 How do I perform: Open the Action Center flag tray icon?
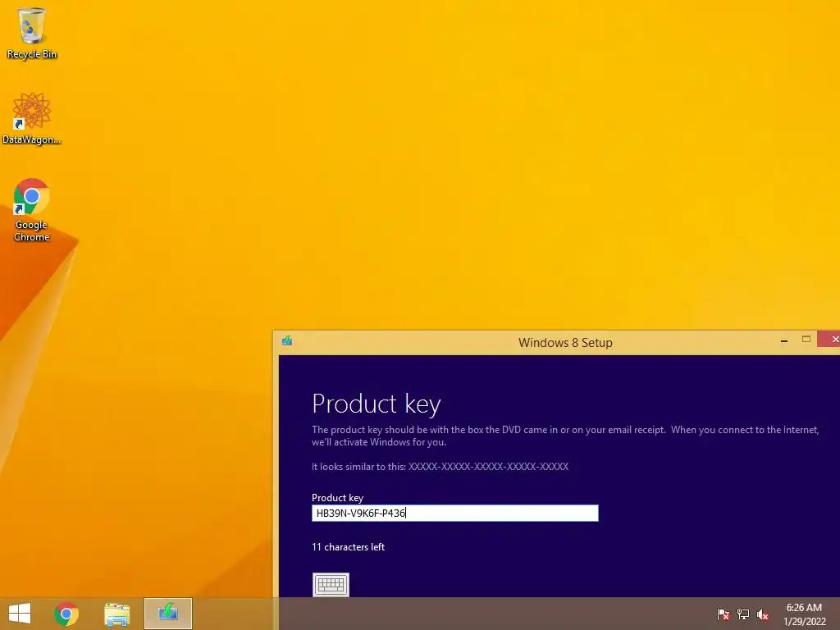724,614
